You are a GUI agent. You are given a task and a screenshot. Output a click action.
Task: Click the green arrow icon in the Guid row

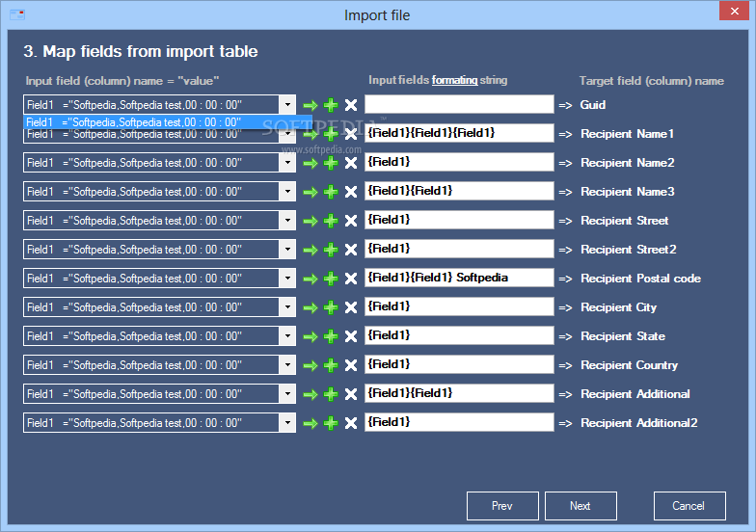click(310, 105)
